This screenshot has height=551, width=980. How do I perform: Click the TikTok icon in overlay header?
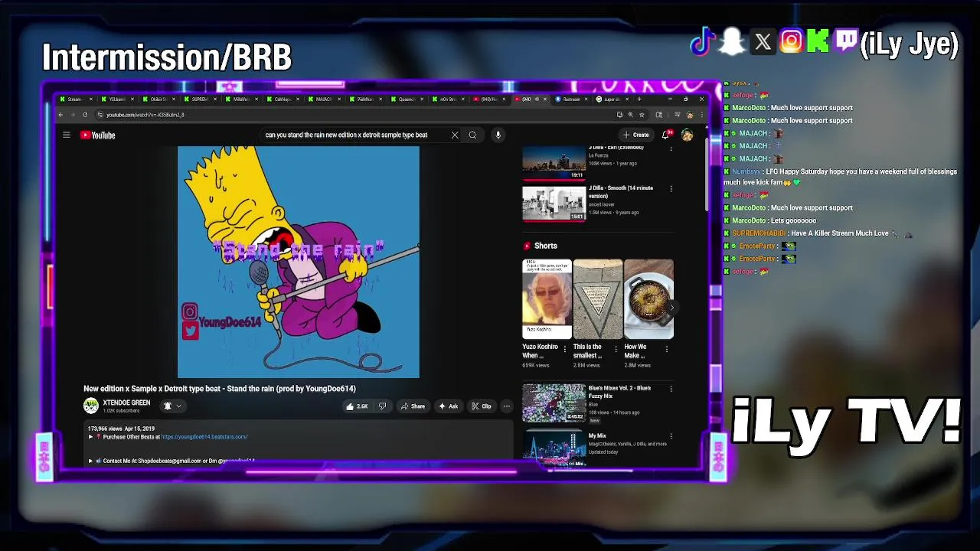coord(702,41)
